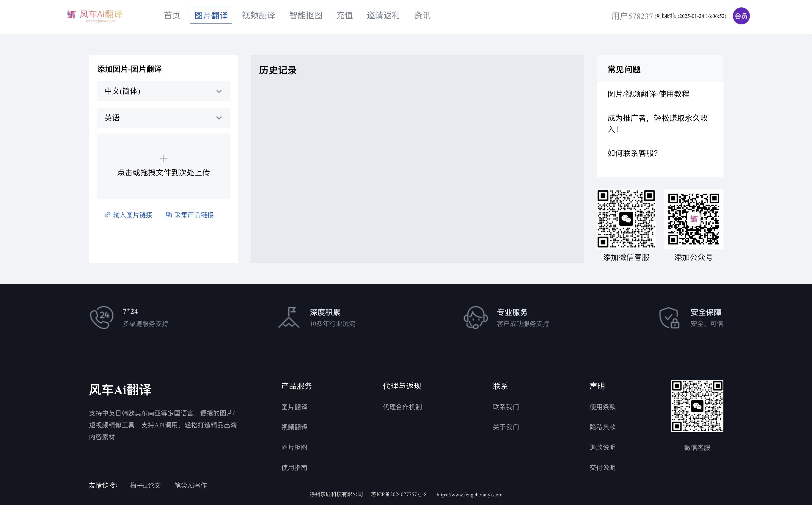Open the 如何联系客服? FAQ link
The height and width of the screenshot is (505, 812).
tap(632, 153)
